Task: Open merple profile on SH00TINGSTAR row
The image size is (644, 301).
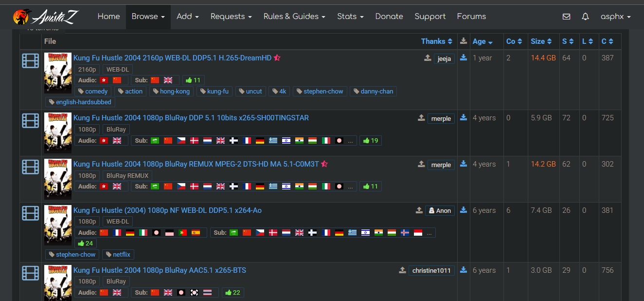Action: coord(441,118)
